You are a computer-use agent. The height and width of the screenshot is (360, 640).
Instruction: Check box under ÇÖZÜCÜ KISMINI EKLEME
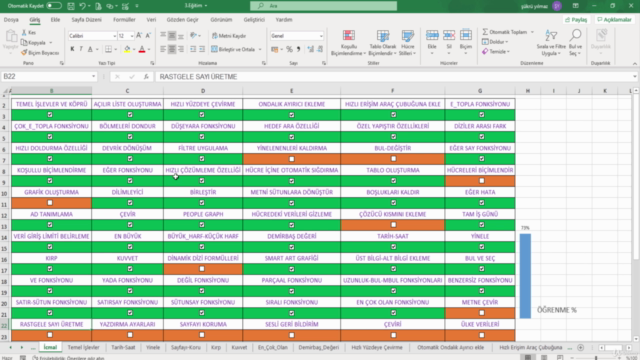click(393, 225)
